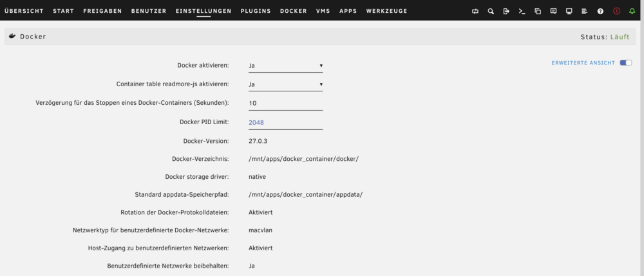Click the Docker PID Limit field
The width and height of the screenshot is (644, 276).
285,122
